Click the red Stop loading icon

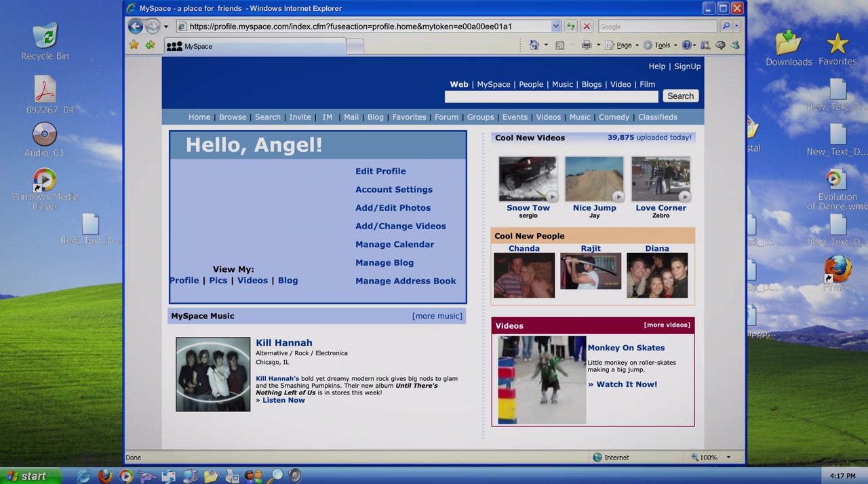(x=587, y=26)
